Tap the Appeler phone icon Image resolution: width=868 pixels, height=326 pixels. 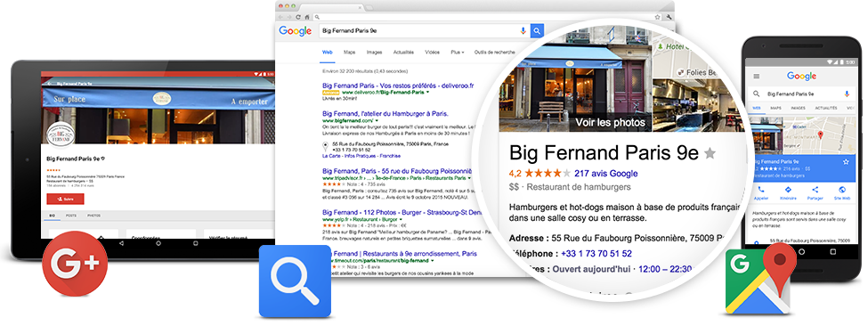761,192
